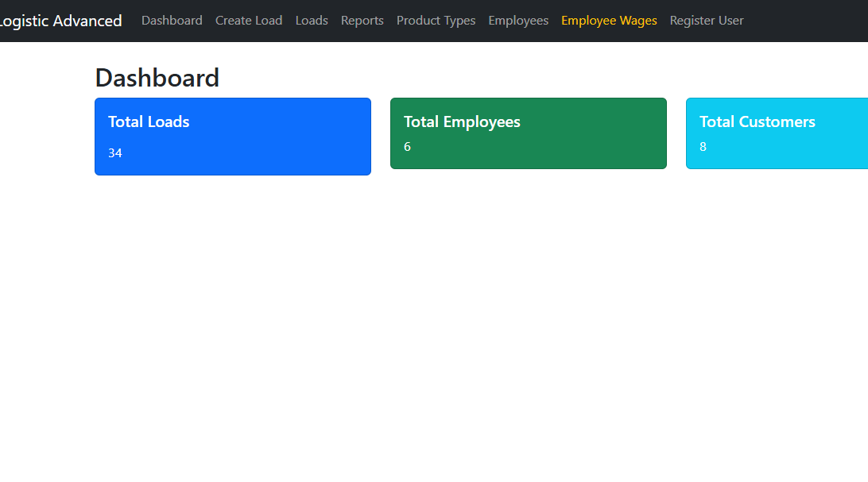This screenshot has width=868, height=482.
Task: Click the Logistic Advanced brand link
Action: click(x=60, y=21)
